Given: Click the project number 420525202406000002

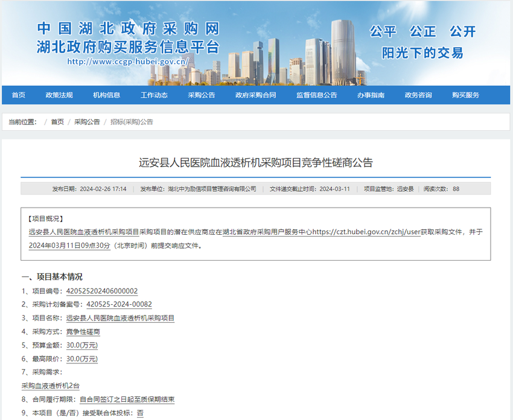Looking at the screenshot, I should tap(102, 291).
